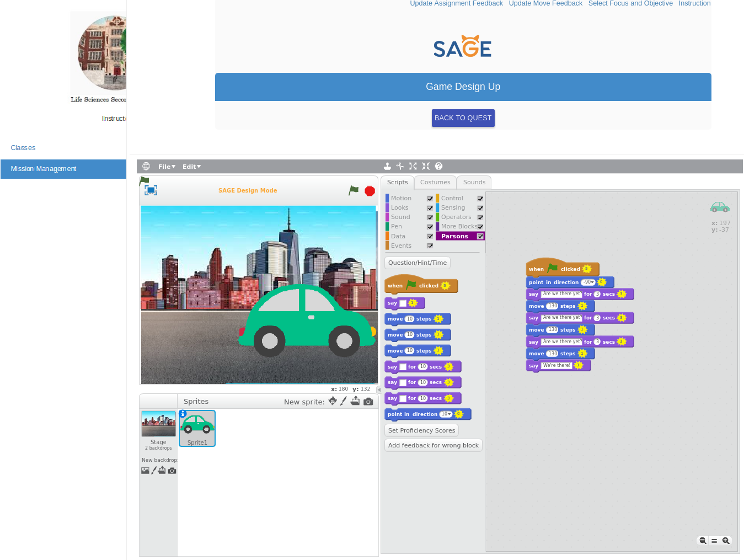The width and height of the screenshot is (744, 560).
Task: Select the delete (scissors) tool in the toolbar
Action: click(400, 166)
